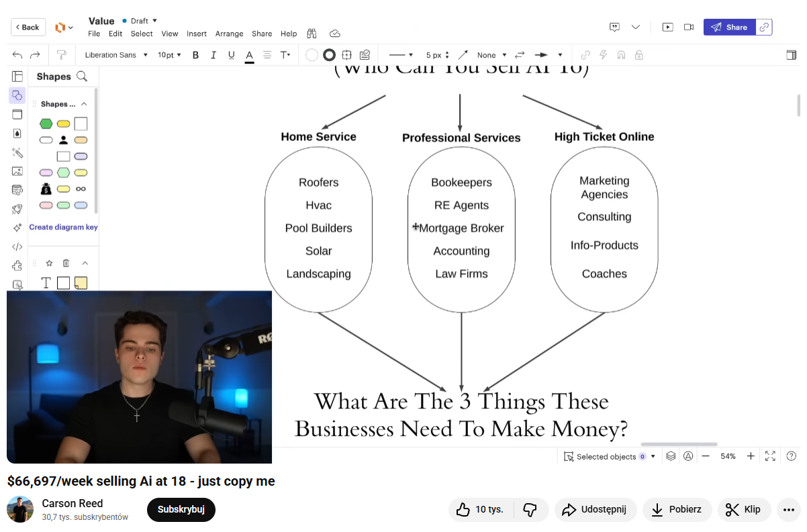Click the Klip clip button
Screen dimensions: 807x532
pyautogui.click(x=744, y=509)
